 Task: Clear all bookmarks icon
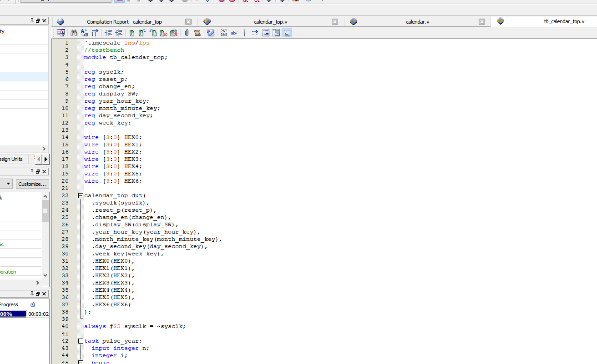tap(174, 33)
